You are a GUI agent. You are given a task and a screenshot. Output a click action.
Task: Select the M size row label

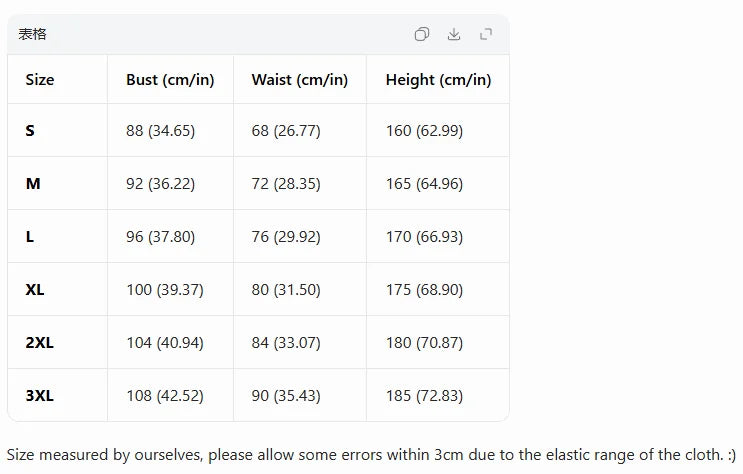tap(33, 183)
